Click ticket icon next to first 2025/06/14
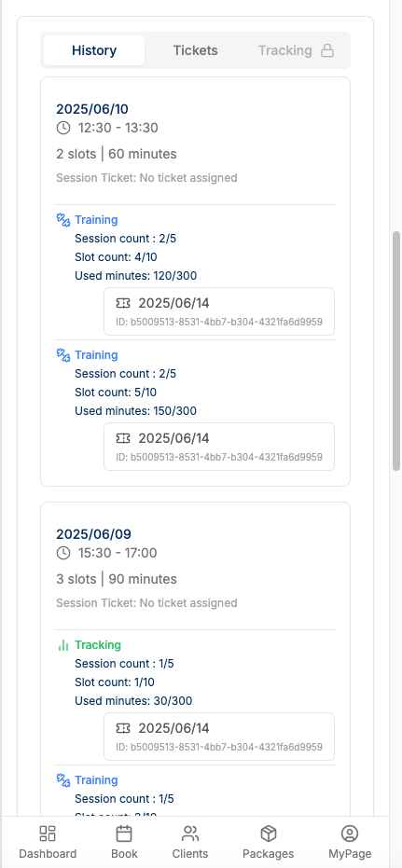Screen dimensions: 402x868 [123, 303]
